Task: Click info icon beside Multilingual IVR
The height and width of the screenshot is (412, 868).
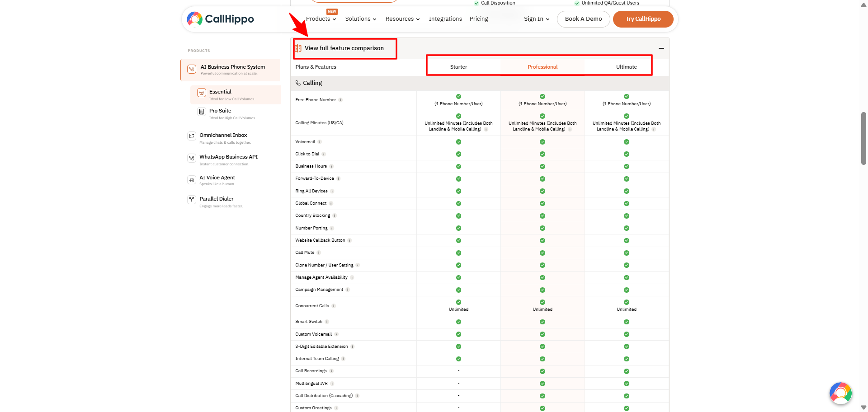Action: [332, 384]
